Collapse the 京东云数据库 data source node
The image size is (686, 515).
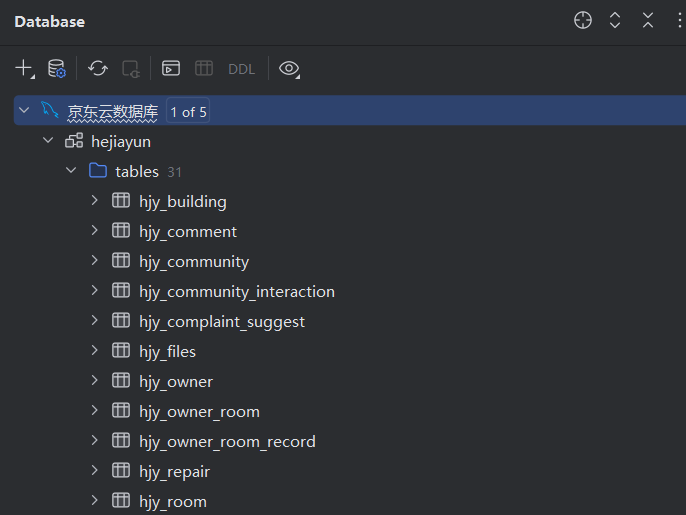pos(24,110)
